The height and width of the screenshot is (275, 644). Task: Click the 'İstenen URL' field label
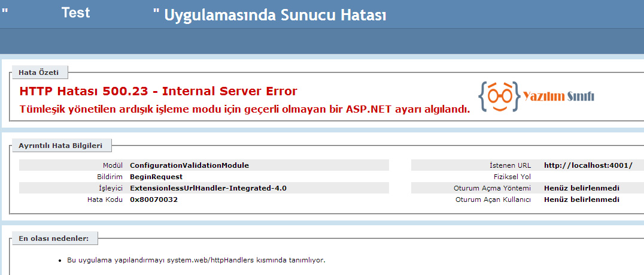[510, 165]
